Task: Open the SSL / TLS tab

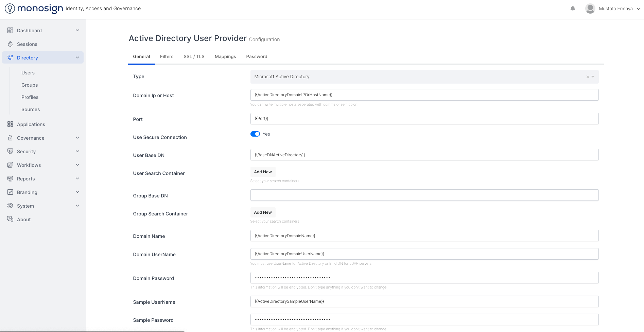Action: point(194,56)
